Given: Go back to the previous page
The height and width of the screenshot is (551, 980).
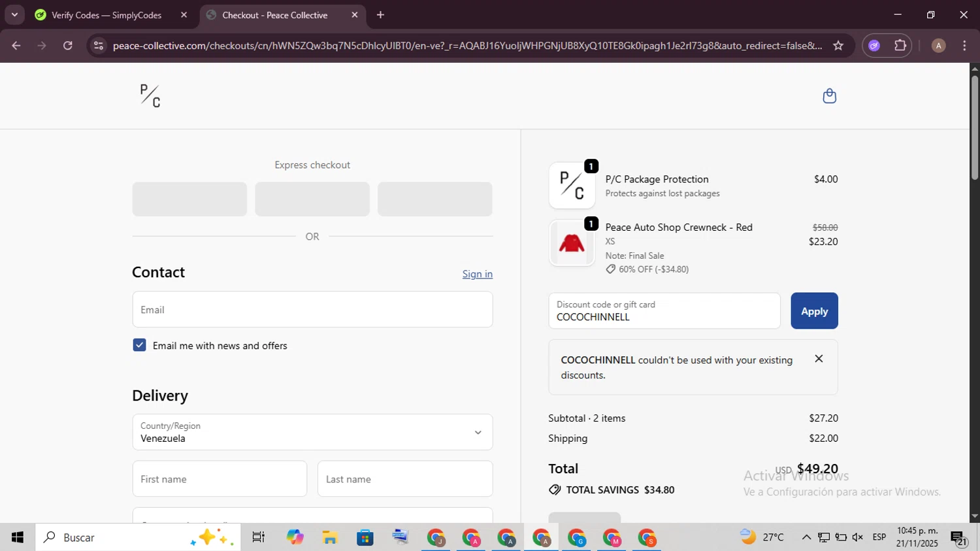Looking at the screenshot, I should pos(16,46).
